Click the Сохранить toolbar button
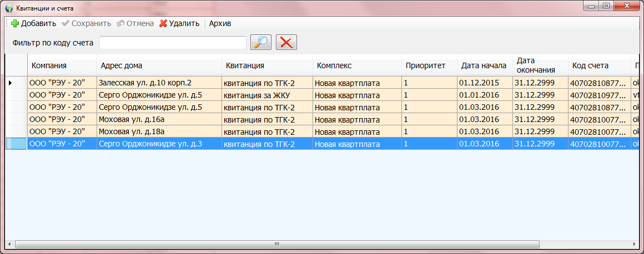 point(86,23)
